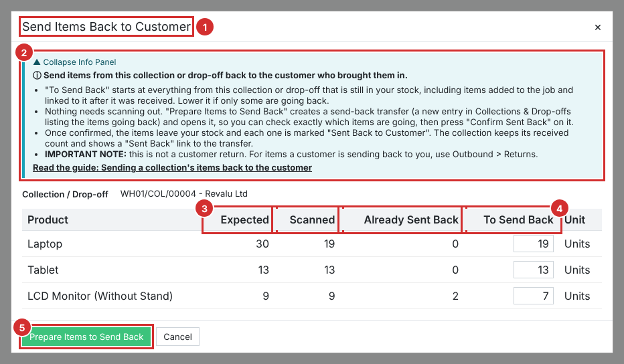The image size is (624, 364).
Task: Select LCD Monitor (Without Stand) product name
Action: 100,296
